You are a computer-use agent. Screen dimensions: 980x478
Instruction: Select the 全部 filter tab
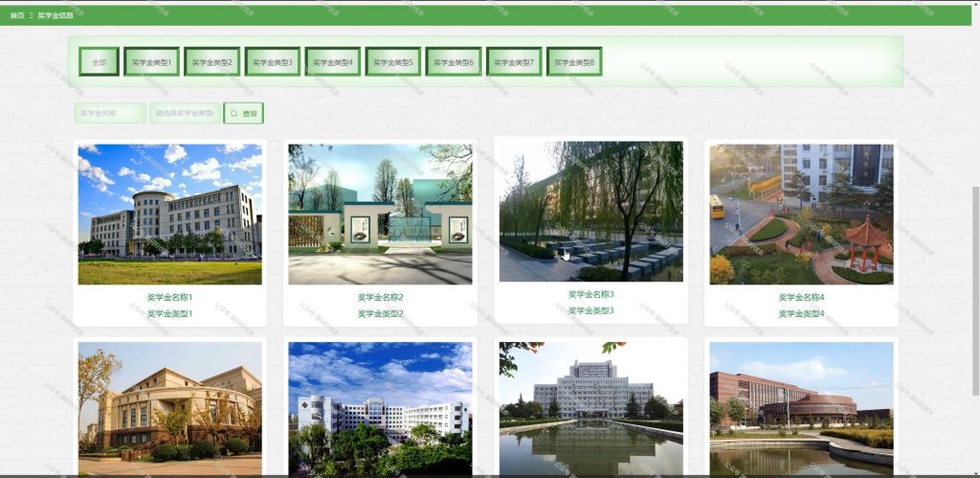pyautogui.click(x=99, y=62)
